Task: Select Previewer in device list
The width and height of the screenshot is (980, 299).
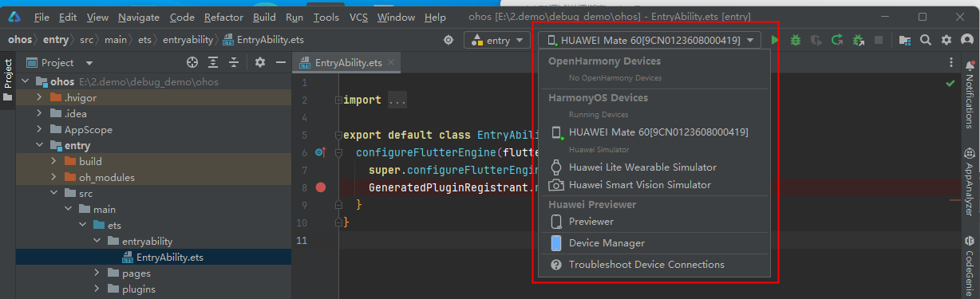Action: click(654, 222)
